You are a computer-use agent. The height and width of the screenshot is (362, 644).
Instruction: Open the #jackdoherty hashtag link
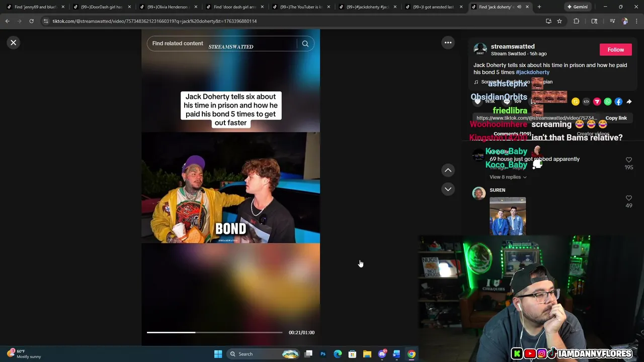tap(532, 72)
